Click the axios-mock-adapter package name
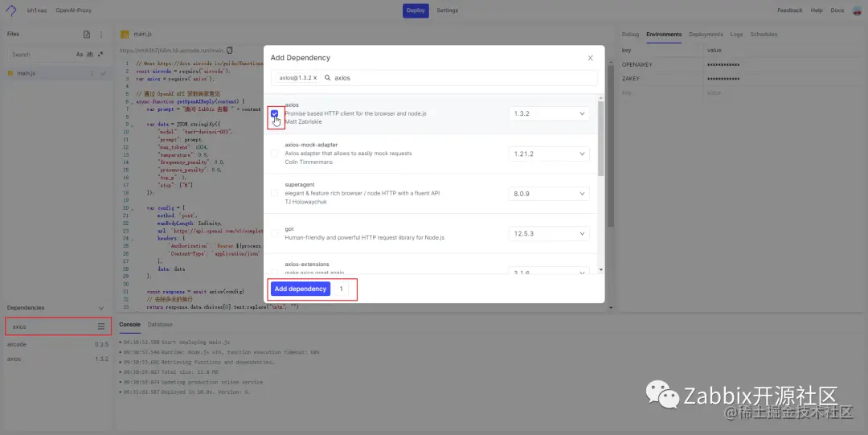The width and height of the screenshot is (868, 435). coord(311,145)
